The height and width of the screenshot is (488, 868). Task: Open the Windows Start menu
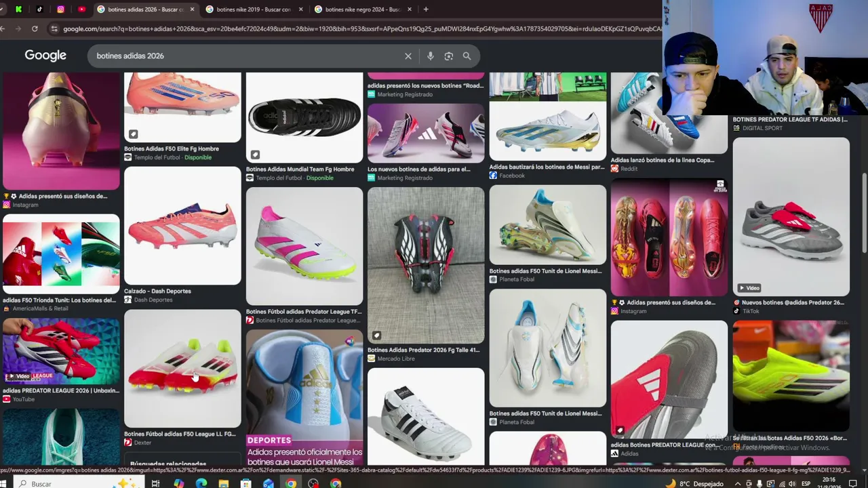tap(3, 483)
